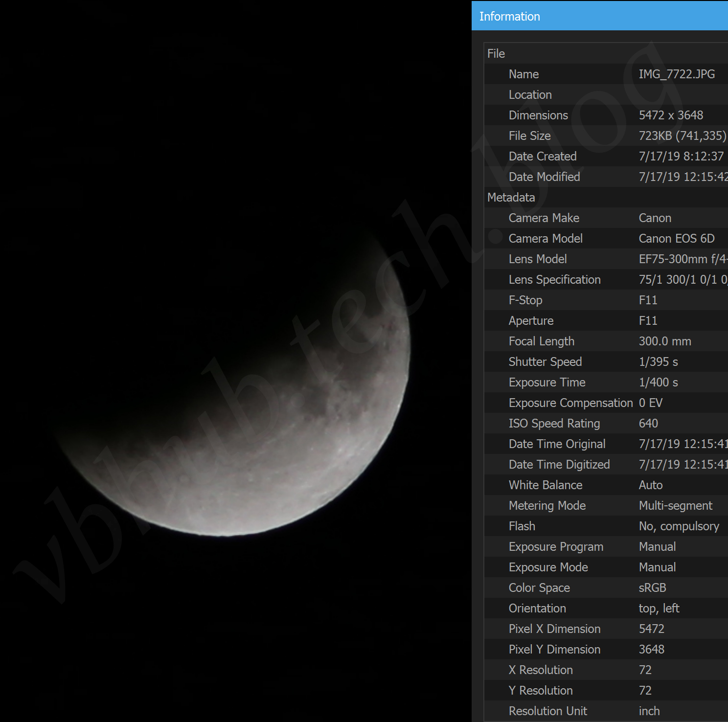Collapse the File section header
Viewport: 728px width, 722px height.
(x=496, y=54)
